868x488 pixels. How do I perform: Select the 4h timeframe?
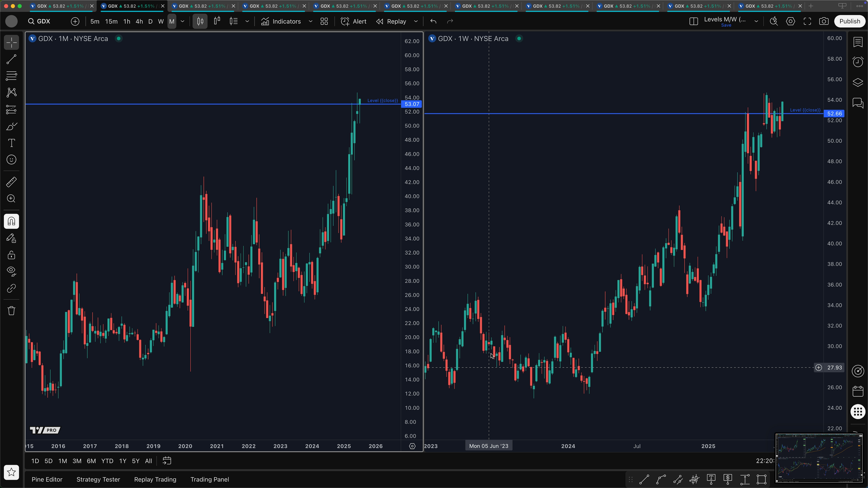pyautogui.click(x=139, y=21)
